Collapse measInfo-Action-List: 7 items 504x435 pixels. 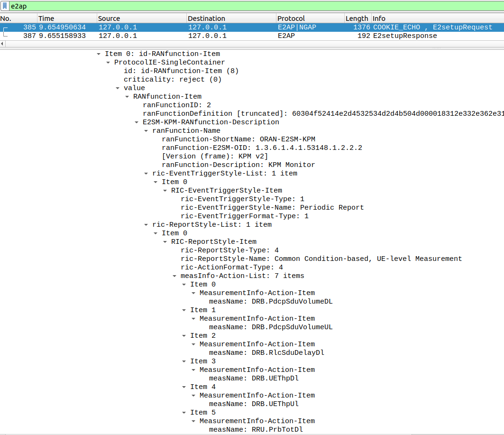[x=174, y=276]
